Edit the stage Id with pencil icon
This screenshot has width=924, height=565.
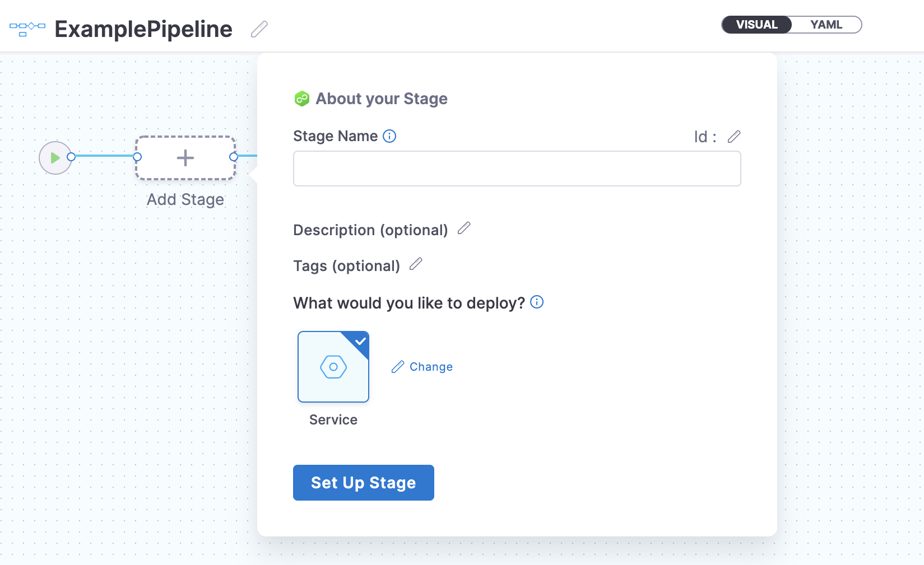(734, 137)
